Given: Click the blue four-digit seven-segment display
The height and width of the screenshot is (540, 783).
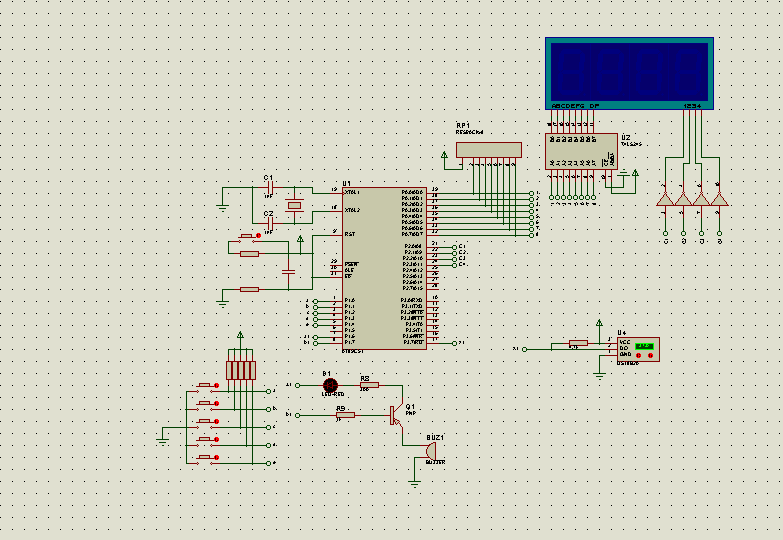Looking at the screenshot, I should point(629,73).
